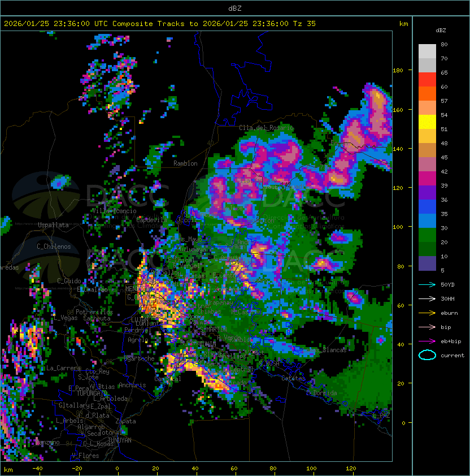Image resolution: width=470 pixels, height=476 pixels.
Task: Click the red 65 dBZ color swatch
Action: coord(427,79)
